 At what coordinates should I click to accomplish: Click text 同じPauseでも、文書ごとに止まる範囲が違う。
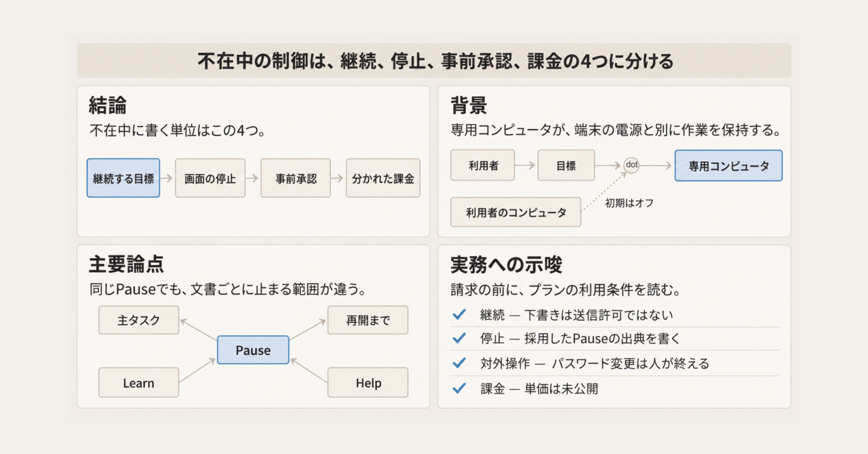(x=228, y=290)
